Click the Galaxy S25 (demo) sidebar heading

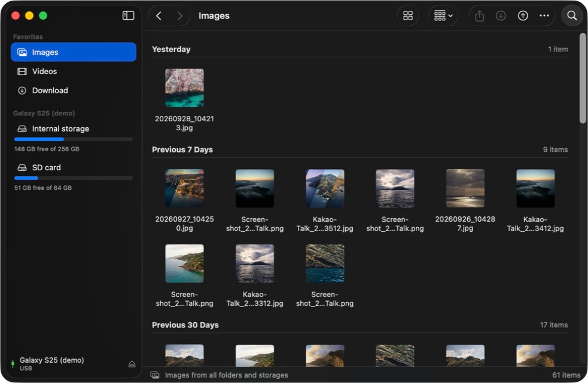(44, 113)
